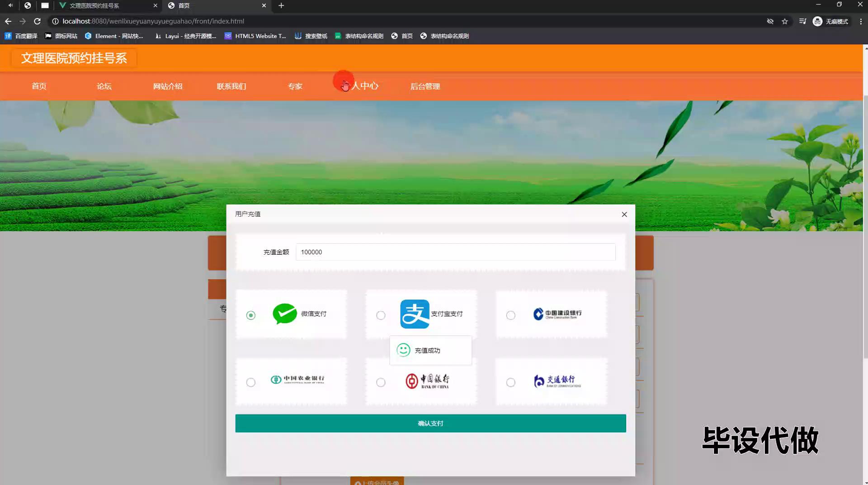Image resolution: width=868 pixels, height=485 pixels.
Task: Click the China Construction Bank logo
Action: [x=557, y=314]
